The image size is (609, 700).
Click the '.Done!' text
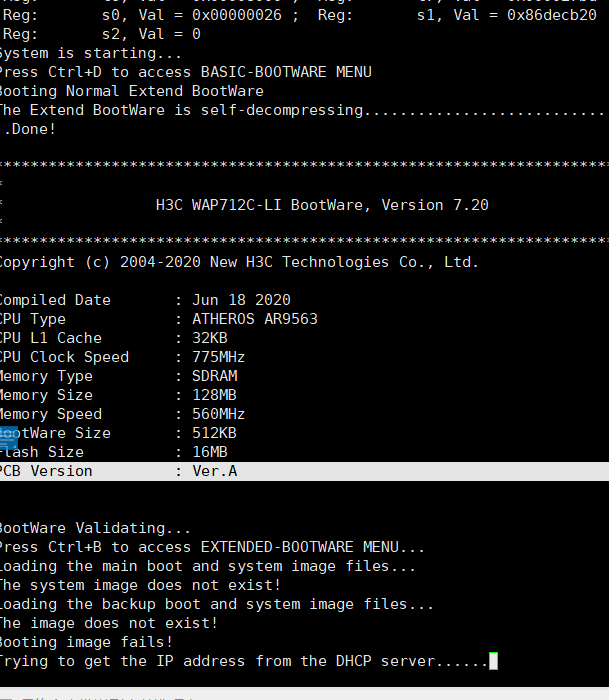coord(29,129)
